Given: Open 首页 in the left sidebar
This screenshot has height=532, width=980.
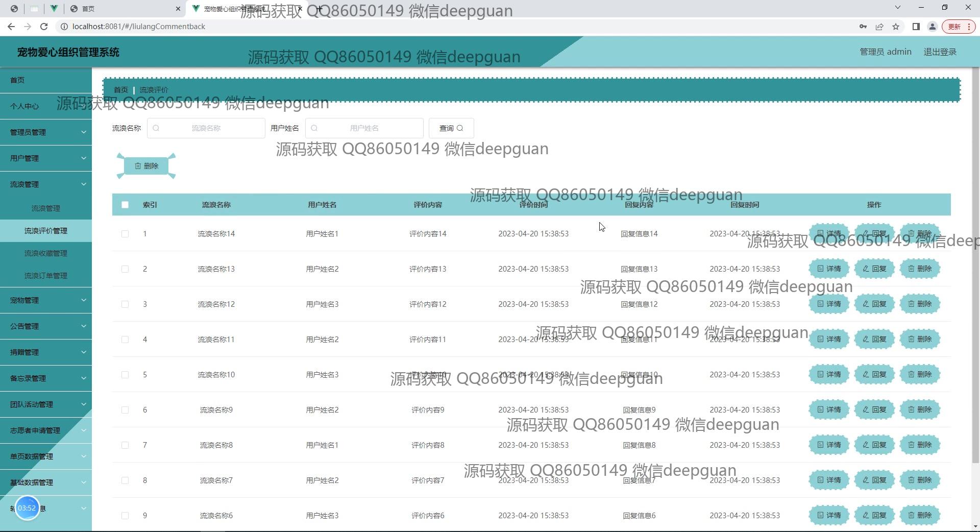Looking at the screenshot, I should coord(46,80).
